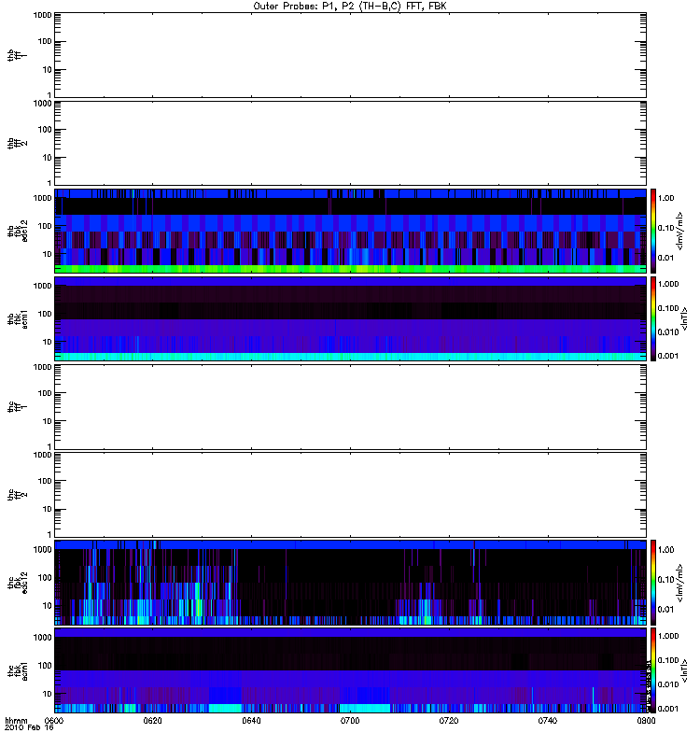
Task: Click the thc fff 2 y-axis title
Action: tap(17, 495)
